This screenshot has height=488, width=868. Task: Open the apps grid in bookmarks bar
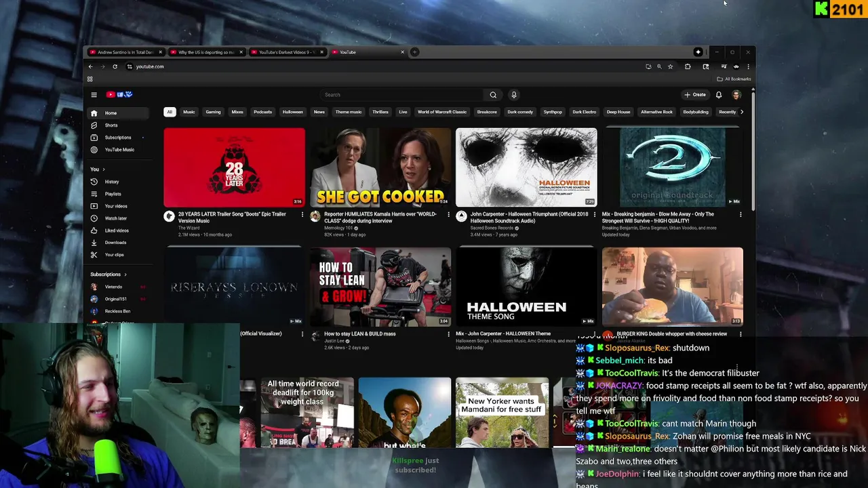coord(90,79)
